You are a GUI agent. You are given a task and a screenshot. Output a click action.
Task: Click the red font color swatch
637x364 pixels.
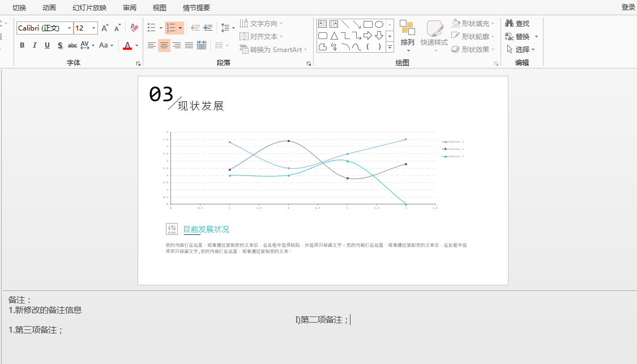coord(127,45)
